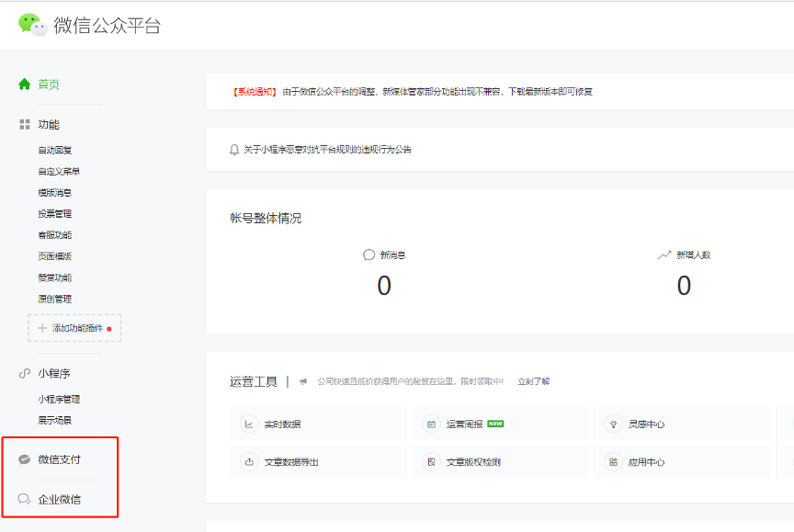This screenshot has height=532, width=794.
Task: Open 赞赏功能 in the sidebar
Action: pos(55,277)
